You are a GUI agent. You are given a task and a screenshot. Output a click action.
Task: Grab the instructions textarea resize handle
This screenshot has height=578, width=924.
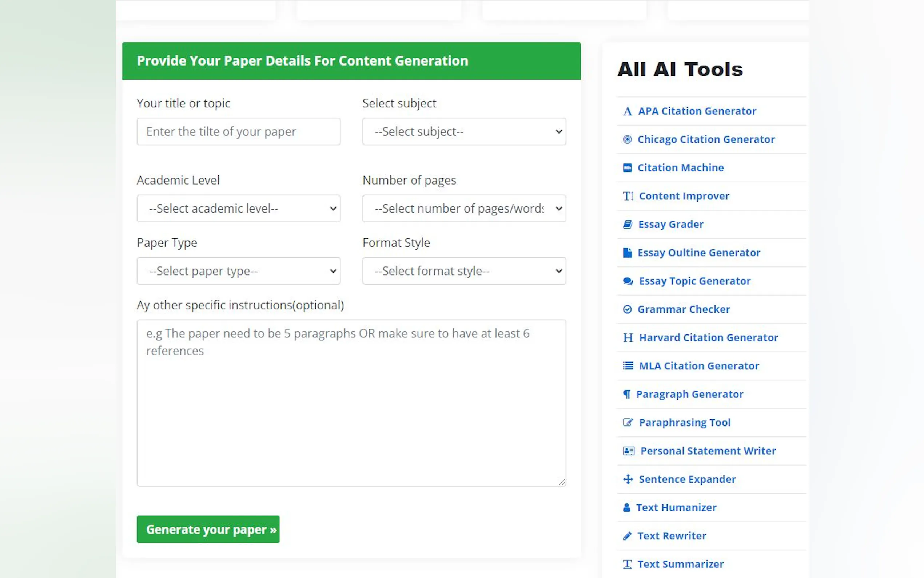tap(562, 482)
